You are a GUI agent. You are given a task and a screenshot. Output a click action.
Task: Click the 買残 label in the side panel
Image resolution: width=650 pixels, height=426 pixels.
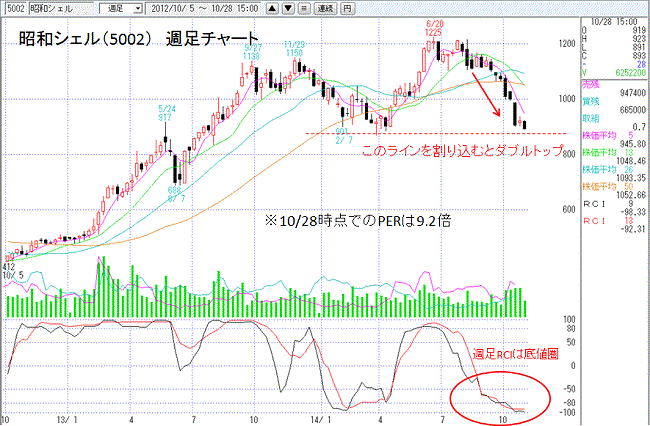click(591, 102)
